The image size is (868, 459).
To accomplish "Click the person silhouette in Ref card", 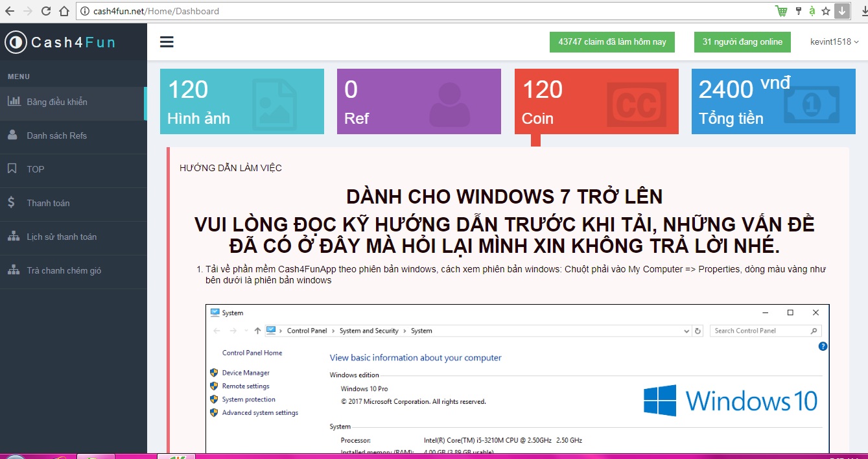I will tap(449, 104).
